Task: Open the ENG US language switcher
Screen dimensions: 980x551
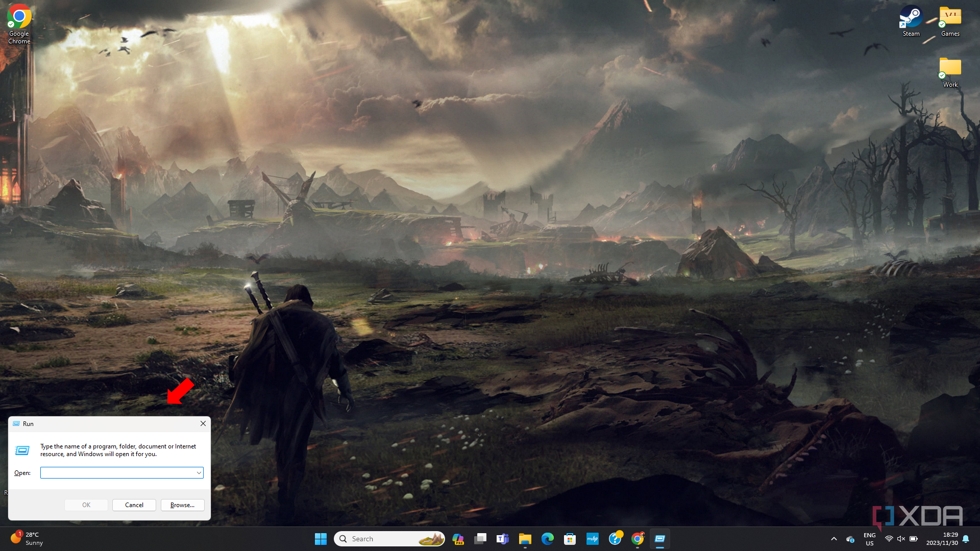Action: (869, 539)
